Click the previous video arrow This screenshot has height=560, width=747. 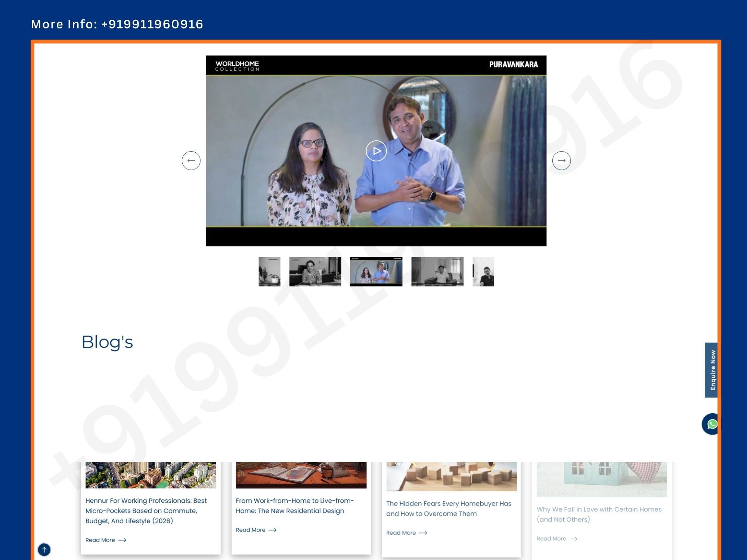coord(191,161)
